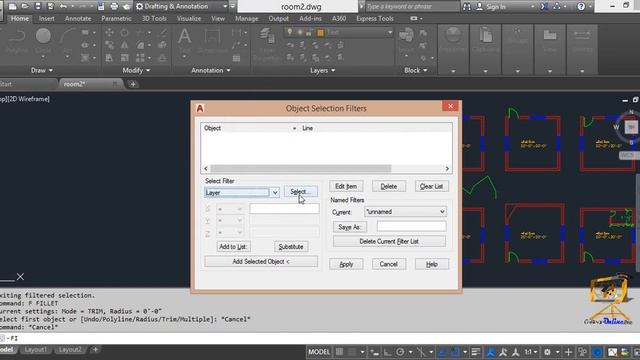Click the Table icon in Annotation panel

click(x=236, y=58)
